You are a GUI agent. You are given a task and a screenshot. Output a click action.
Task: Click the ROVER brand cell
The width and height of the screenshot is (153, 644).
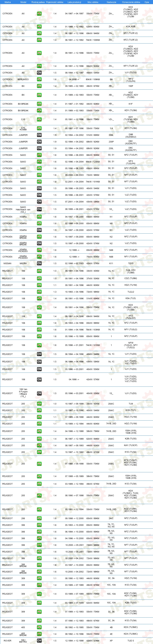click(x=7, y=641)
